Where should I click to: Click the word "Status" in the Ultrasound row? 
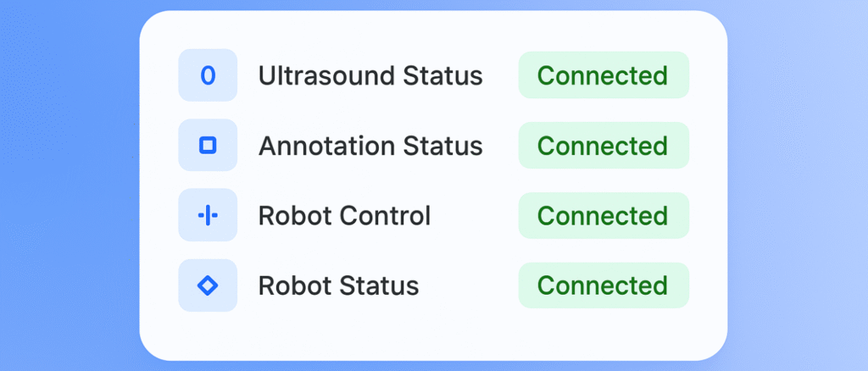point(442,76)
